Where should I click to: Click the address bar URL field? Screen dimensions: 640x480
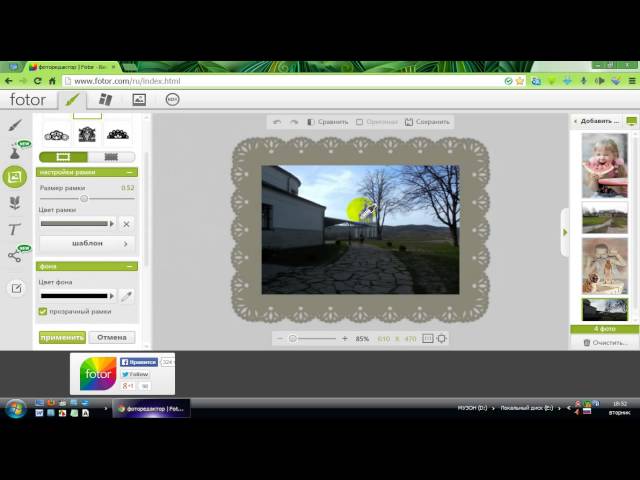pyautogui.click(x=284, y=81)
